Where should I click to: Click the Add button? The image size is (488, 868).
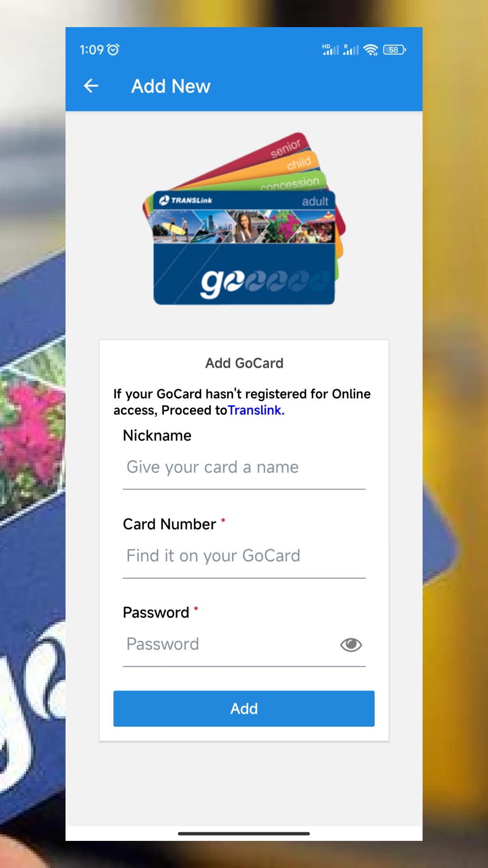244,708
